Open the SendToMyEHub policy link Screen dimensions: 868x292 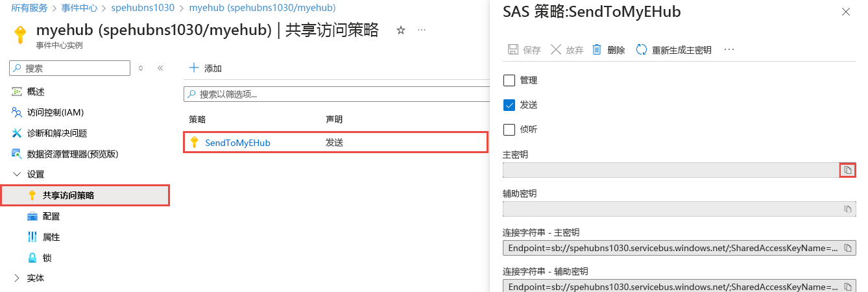pyautogui.click(x=237, y=143)
